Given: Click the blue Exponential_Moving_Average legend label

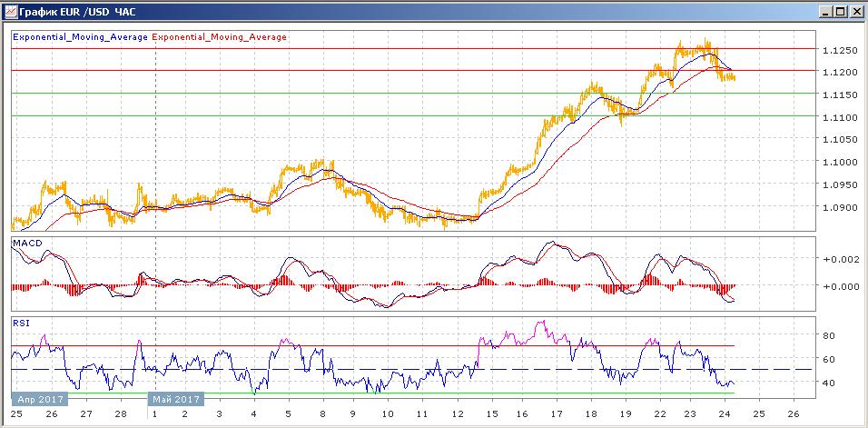Looking at the screenshot, I should click(x=80, y=37).
